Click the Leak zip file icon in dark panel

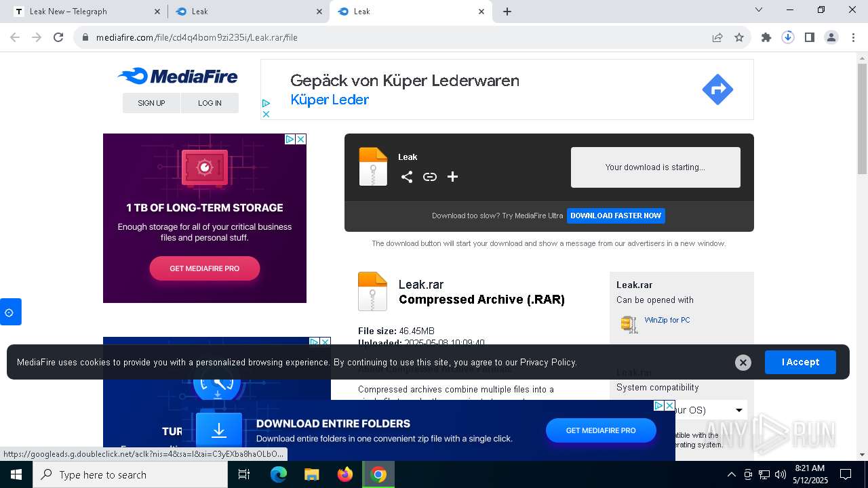point(373,167)
